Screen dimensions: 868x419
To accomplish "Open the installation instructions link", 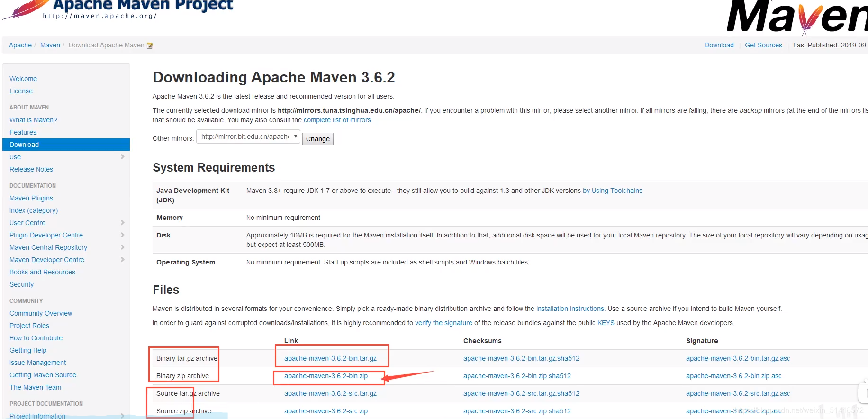I will point(570,309).
